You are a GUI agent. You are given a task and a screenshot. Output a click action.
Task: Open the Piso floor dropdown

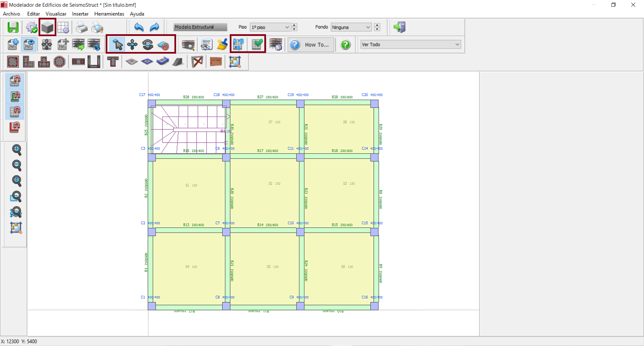tap(270, 27)
